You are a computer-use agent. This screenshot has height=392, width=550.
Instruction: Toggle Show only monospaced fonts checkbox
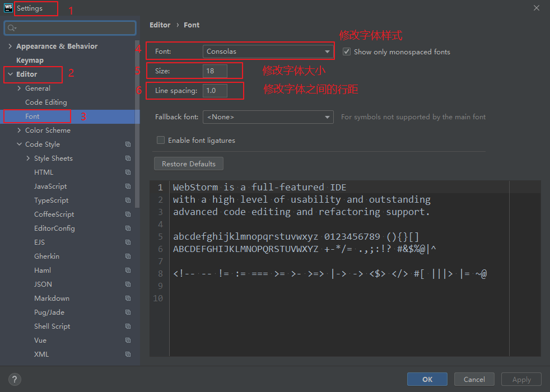347,52
